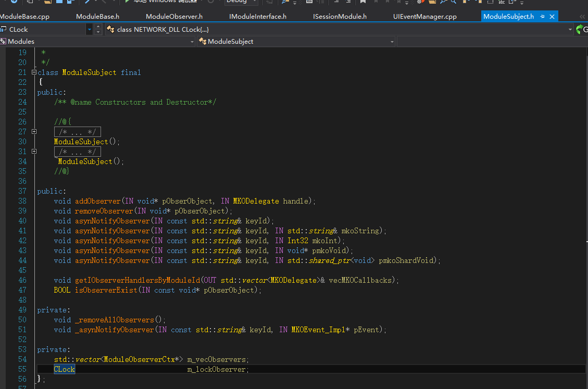Click the BOOL return type on line 47
588x389 pixels.
pyautogui.click(x=62, y=290)
